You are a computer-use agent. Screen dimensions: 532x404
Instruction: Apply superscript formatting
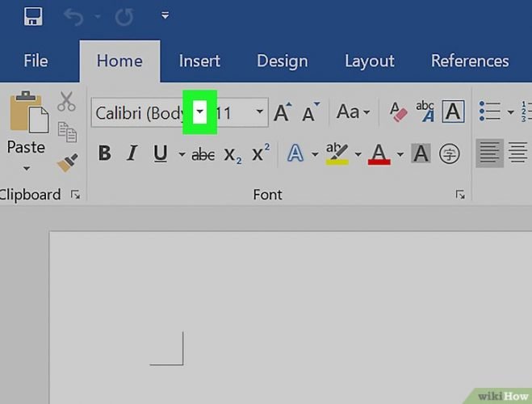coord(260,154)
